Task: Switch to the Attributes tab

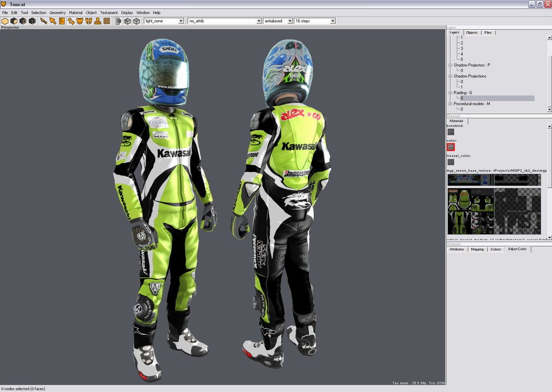Action: pyautogui.click(x=457, y=249)
